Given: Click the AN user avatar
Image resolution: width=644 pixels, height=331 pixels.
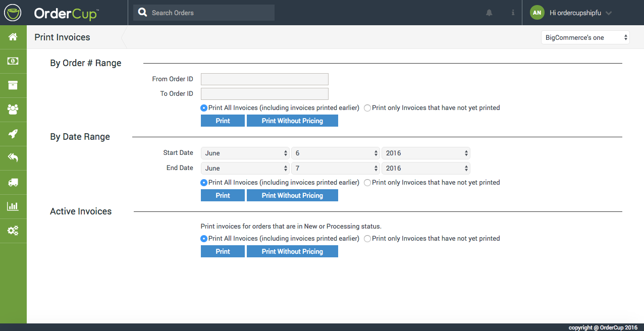Looking at the screenshot, I should pos(537,13).
